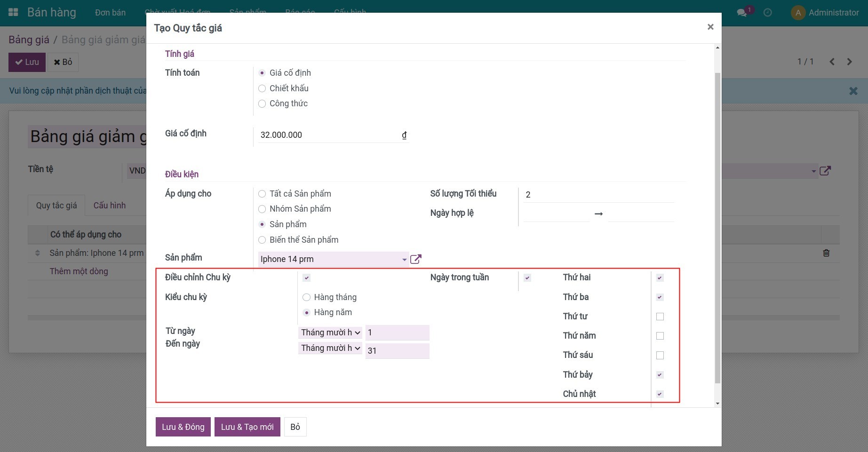Open the Đơn bán menu
The height and width of the screenshot is (452, 868).
(110, 13)
